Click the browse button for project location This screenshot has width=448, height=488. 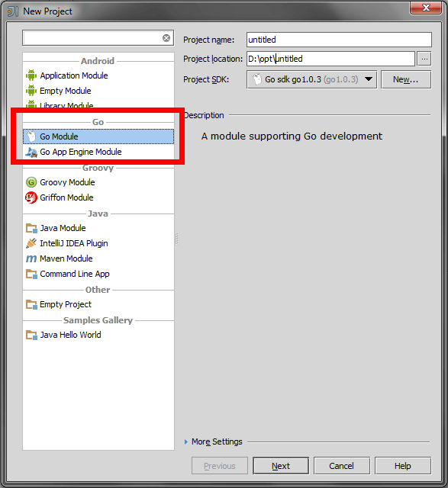coord(424,59)
